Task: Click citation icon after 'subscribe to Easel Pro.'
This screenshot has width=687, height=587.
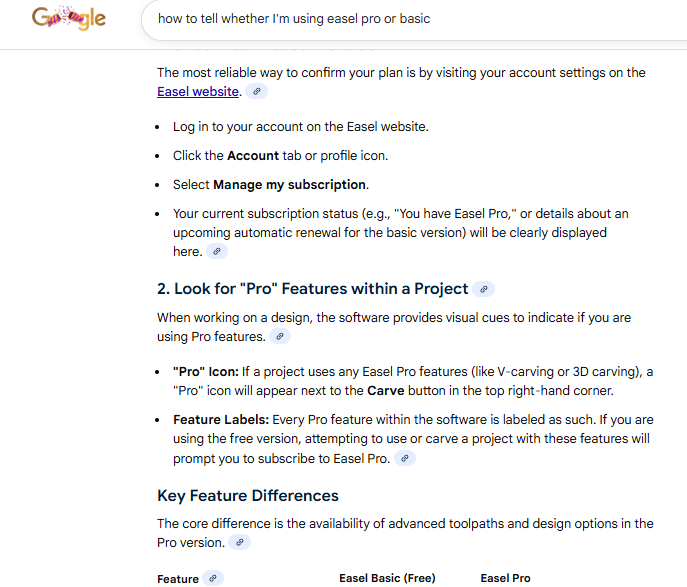Action: 405,458
